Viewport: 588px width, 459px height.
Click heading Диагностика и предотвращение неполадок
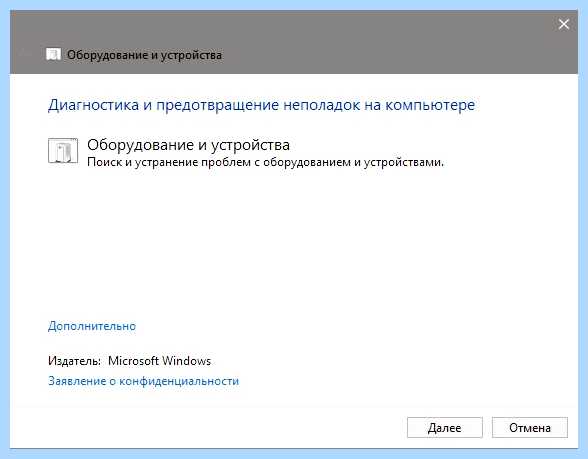pos(261,105)
